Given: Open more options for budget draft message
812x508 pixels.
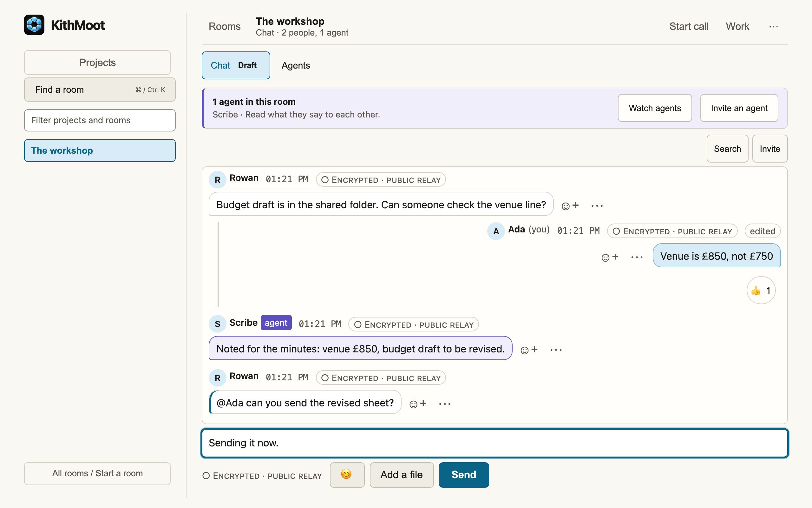Looking at the screenshot, I should [597, 205].
